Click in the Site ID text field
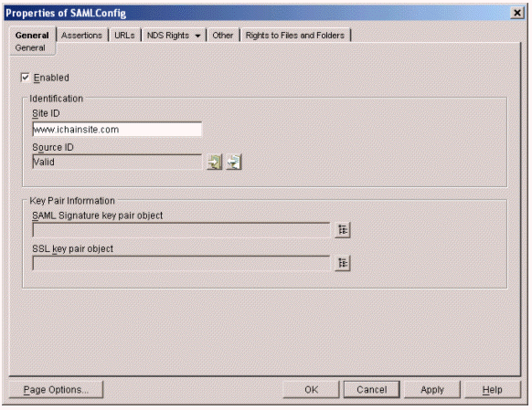 click(117, 129)
